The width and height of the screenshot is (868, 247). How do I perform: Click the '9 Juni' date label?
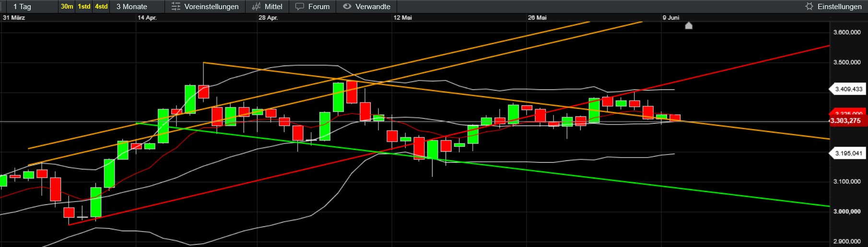tap(671, 18)
